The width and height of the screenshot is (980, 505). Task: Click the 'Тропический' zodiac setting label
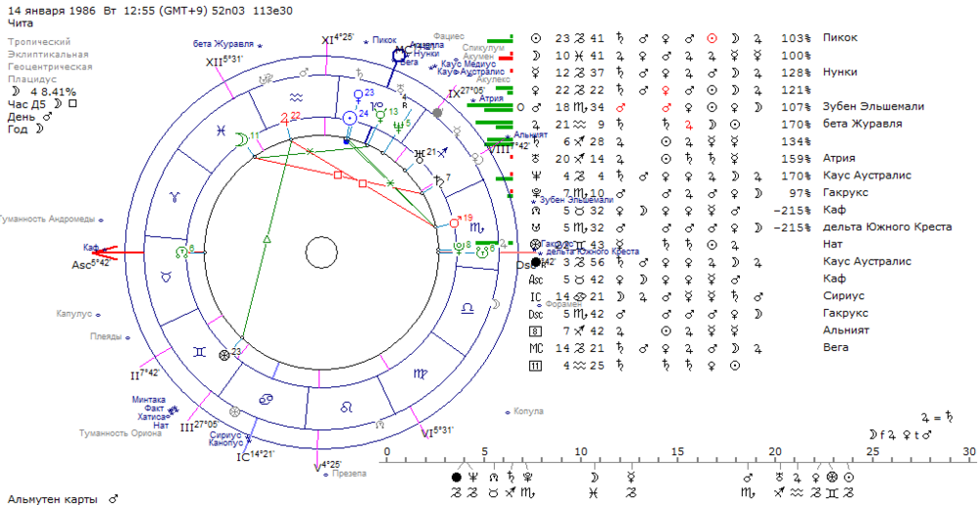click(39, 41)
